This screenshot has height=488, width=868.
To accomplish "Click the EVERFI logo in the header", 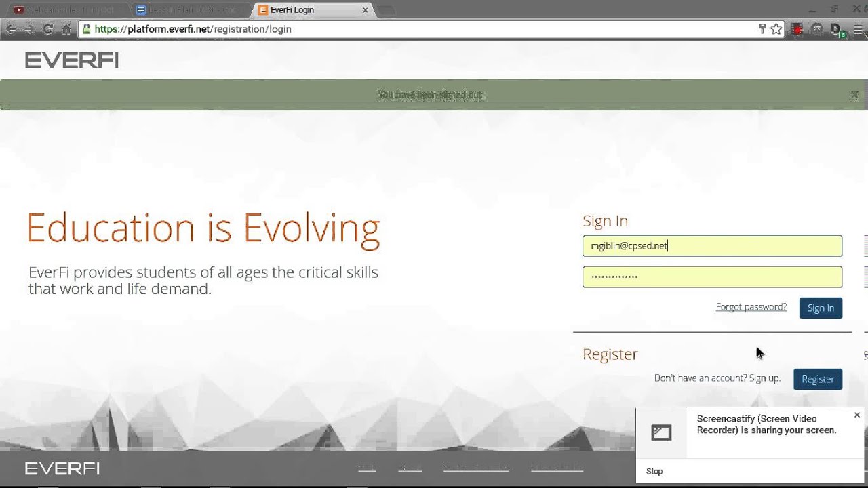I will pos(72,60).
